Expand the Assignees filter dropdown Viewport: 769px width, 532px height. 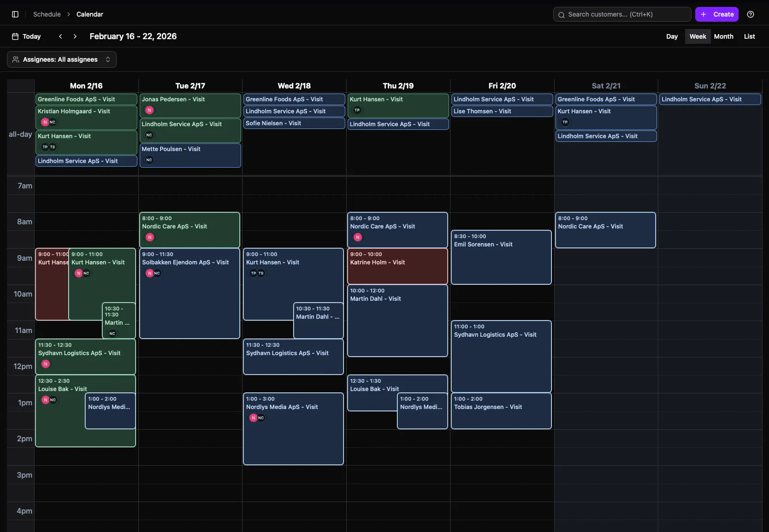point(62,59)
